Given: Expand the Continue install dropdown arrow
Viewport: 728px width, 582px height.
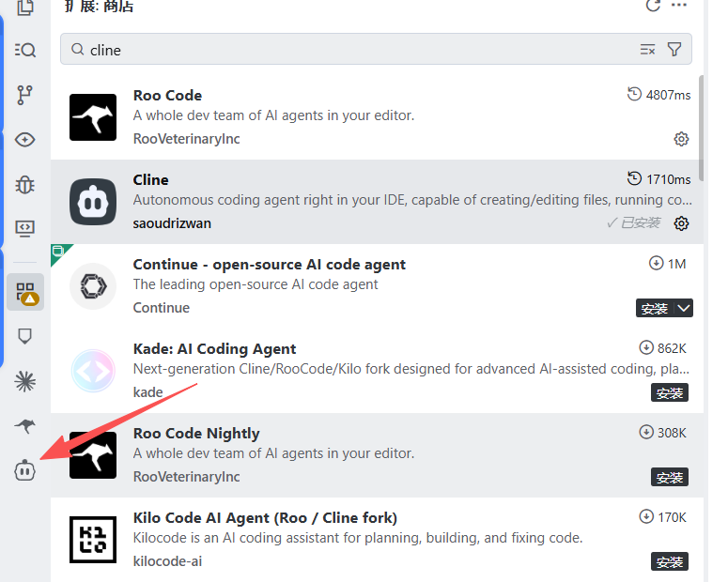Looking at the screenshot, I should tap(683, 308).
